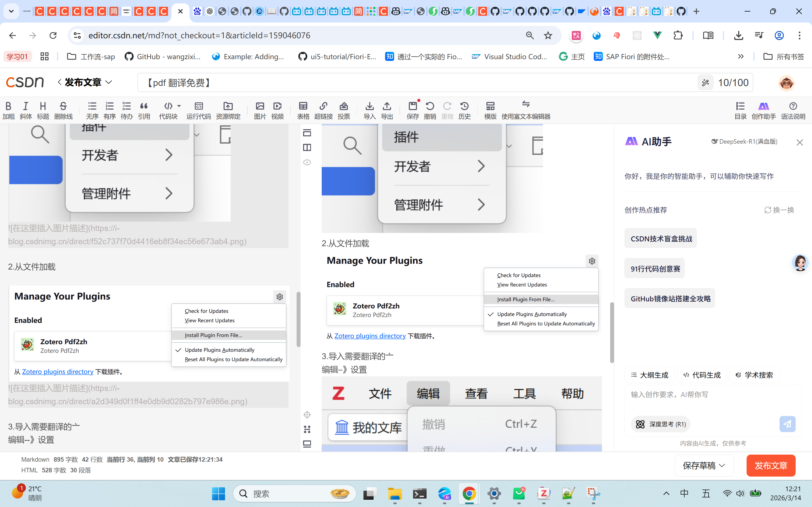Open Zotero plugins directory link in preview
The image size is (812, 507).
point(370,336)
